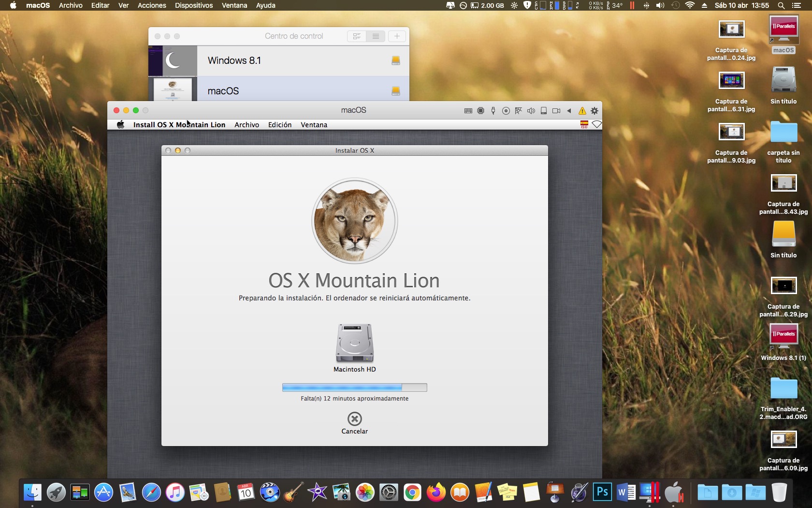
Task: Open Mission Control from the Dock
Action: click(x=80, y=493)
